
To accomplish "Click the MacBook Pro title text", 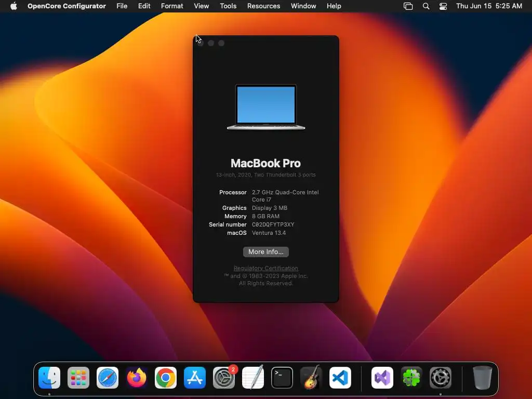I will [265, 163].
